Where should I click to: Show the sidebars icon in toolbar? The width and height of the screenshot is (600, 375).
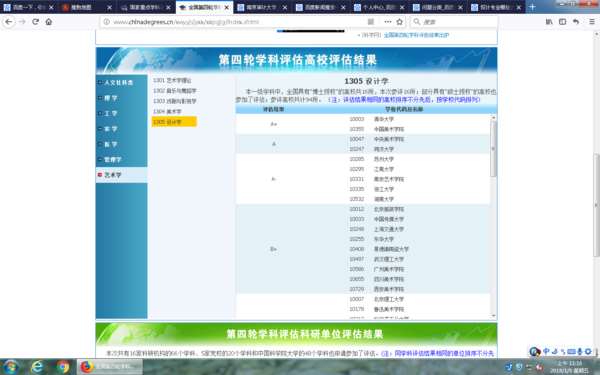click(562, 22)
